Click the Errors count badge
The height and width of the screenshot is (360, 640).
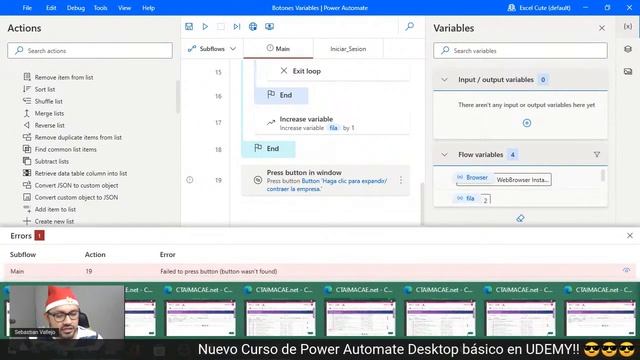(x=39, y=236)
